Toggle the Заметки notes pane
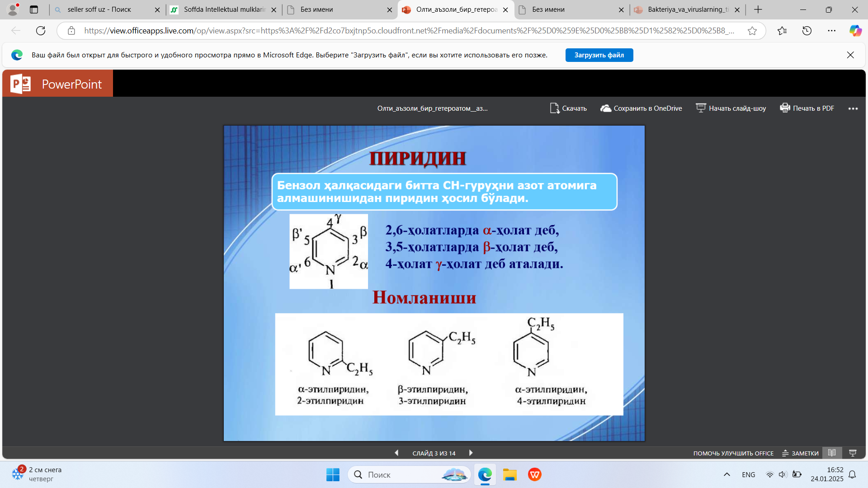Image resolution: width=868 pixels, height=488 pixels. 800,453
